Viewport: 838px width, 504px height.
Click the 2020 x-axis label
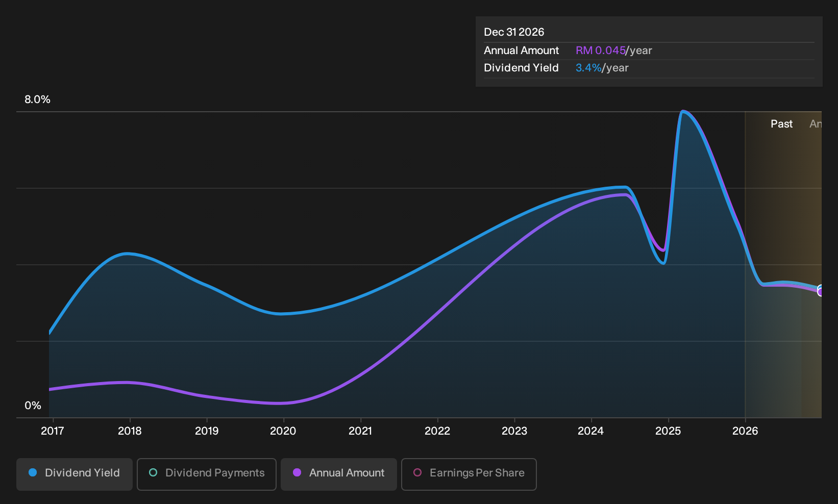tap(283, 431)
